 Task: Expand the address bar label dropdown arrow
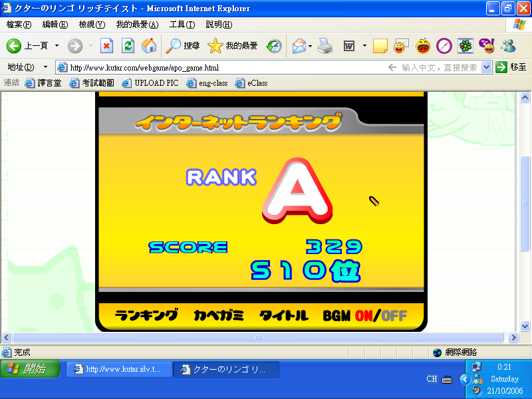[45, 67]
